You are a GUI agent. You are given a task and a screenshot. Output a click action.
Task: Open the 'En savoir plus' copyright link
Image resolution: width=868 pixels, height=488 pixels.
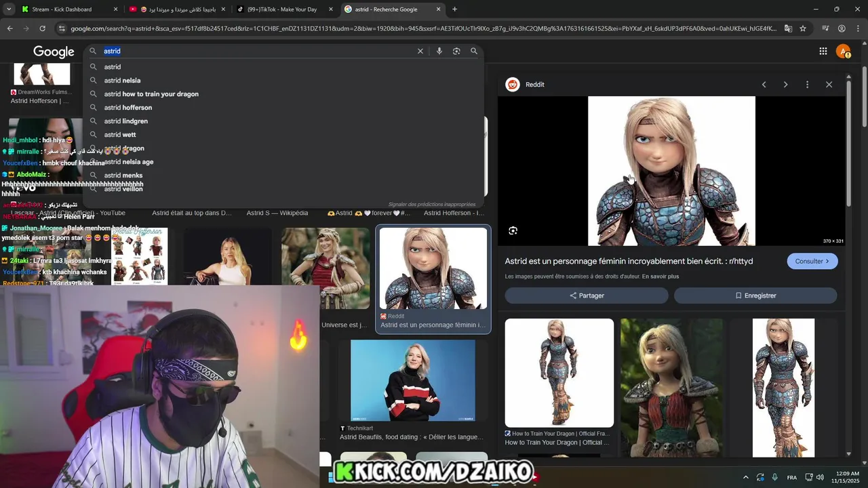coord(660,277)
